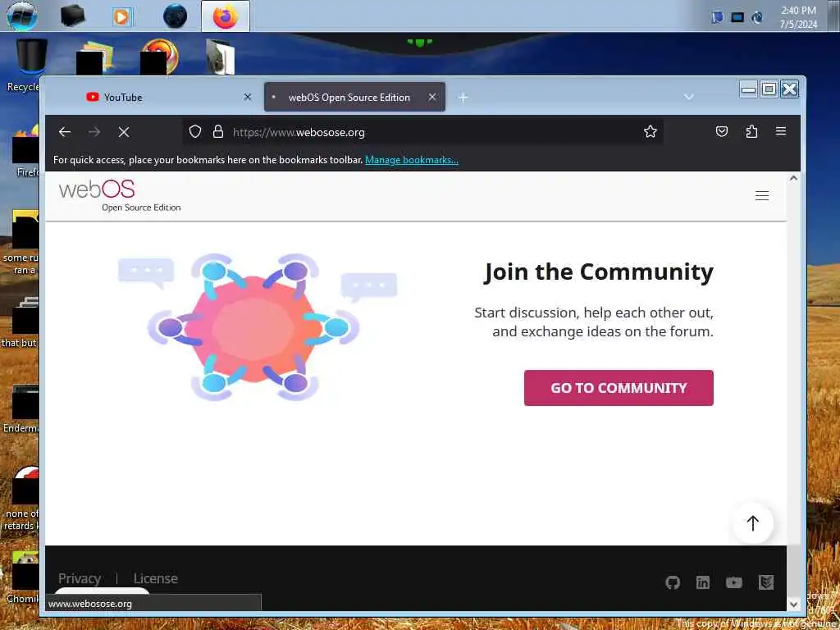Viewport: 840px width, 630px height.
Task: Click the Windows Start orb
Action: tap(22, 16)
